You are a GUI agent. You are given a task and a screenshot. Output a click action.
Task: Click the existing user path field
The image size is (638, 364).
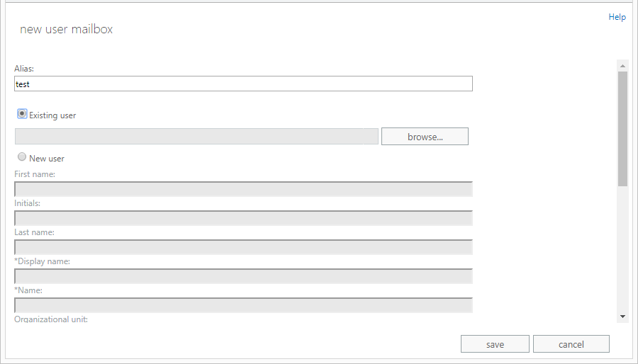pos(196,136)
